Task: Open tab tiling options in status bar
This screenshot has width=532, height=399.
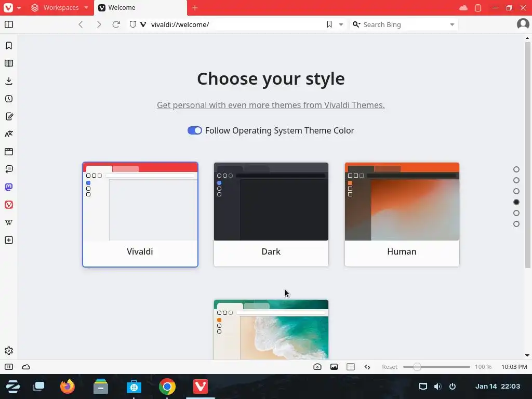Action: point(351,367)
